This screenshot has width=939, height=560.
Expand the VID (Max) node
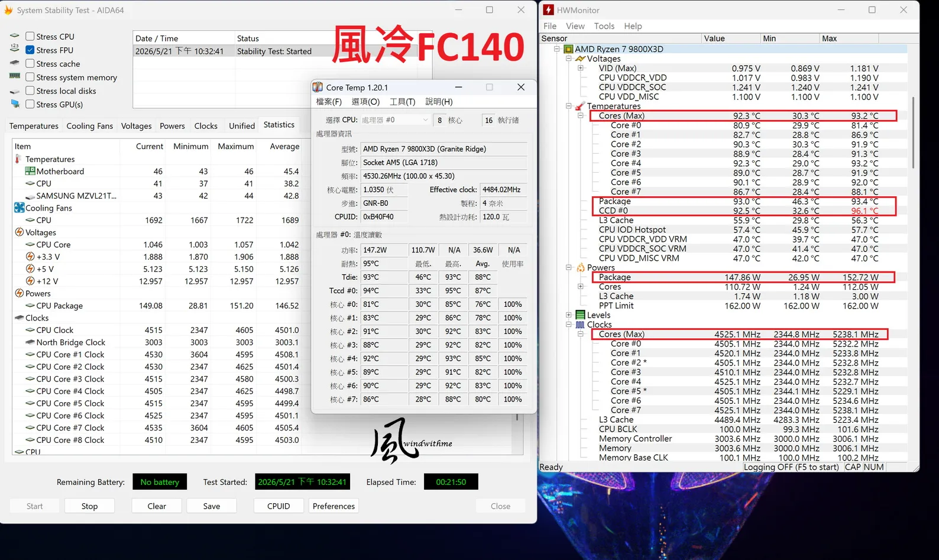click(x=581, y=68)
